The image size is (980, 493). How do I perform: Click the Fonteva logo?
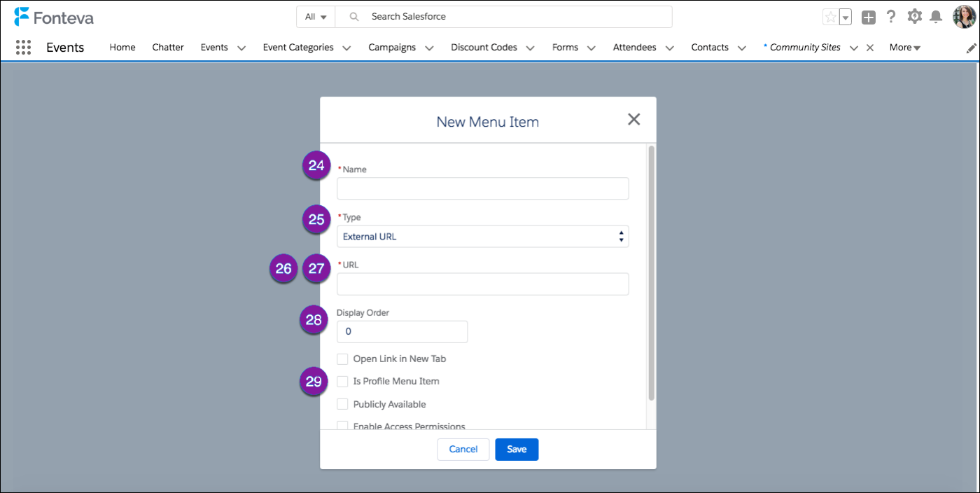55,16
